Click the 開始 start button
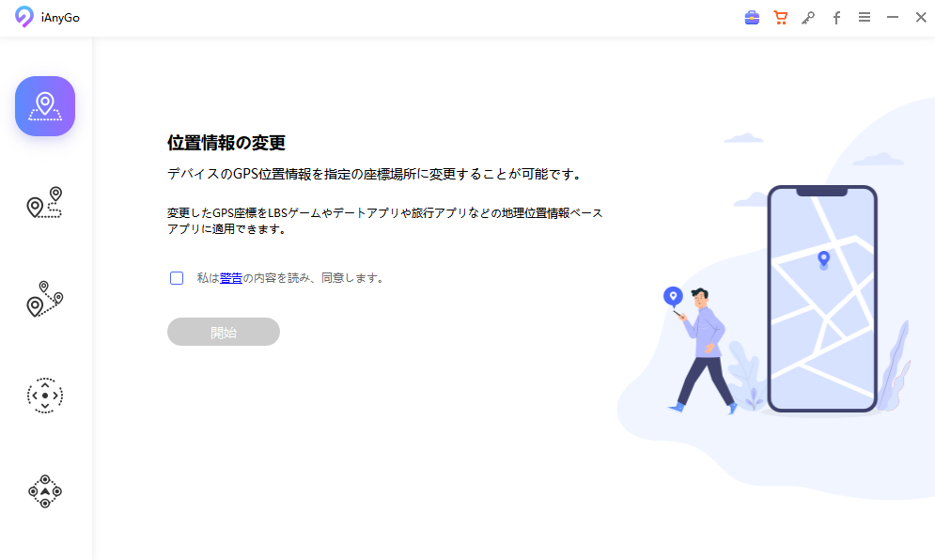Image resolution: width=935 pixels, height=560 pixels. tap(224, 332)
